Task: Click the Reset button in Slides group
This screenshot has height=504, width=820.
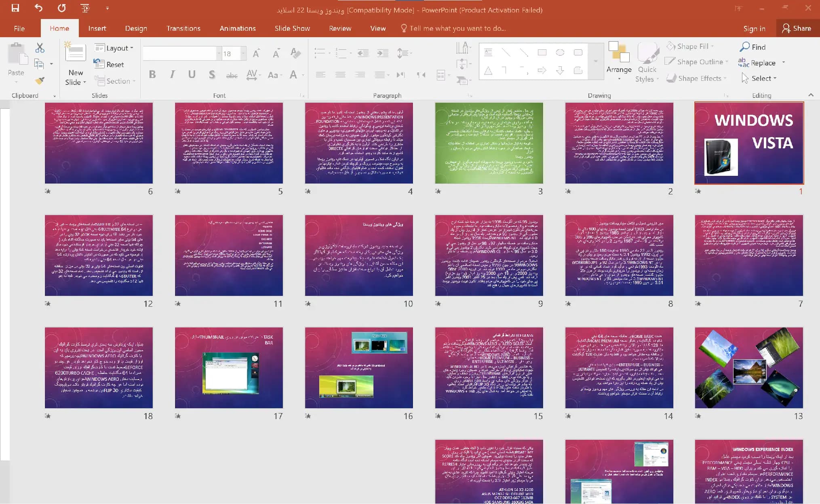Action: [109, 64]
